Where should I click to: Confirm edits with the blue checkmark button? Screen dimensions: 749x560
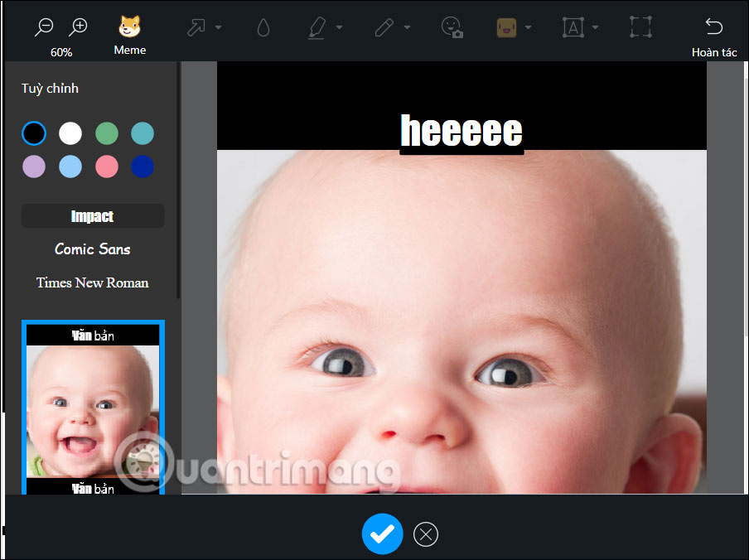[x=383, y=533]
